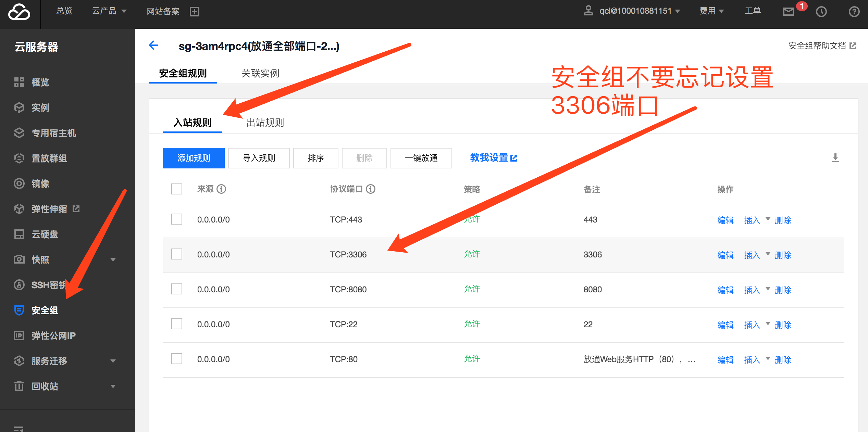Check the TCP:3306 rule checkbox
The width and height of the screenshot is (868, 432).
tap(177, 254)
